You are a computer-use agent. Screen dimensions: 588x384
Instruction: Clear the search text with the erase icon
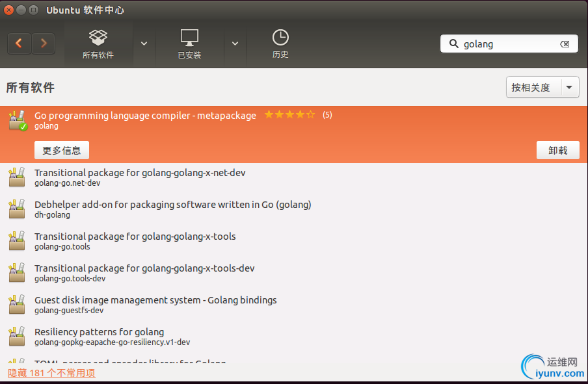click(565, 44)
